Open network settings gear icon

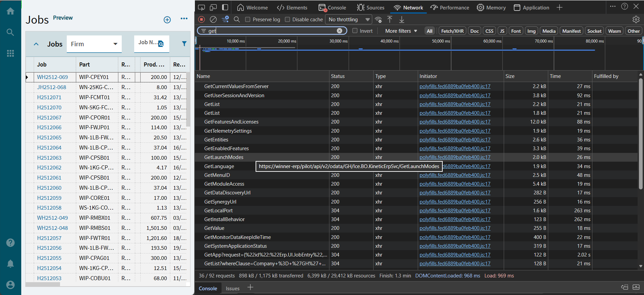coord(636,20)
